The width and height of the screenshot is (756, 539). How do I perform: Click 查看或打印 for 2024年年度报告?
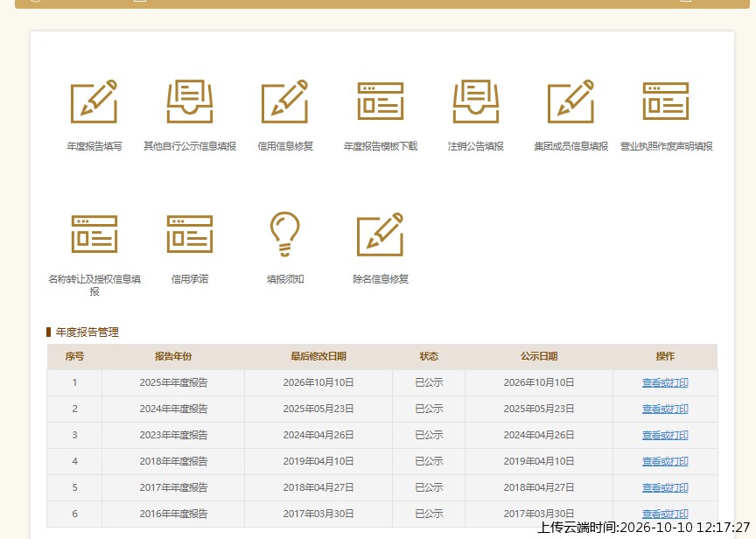(x=665, y=409)
